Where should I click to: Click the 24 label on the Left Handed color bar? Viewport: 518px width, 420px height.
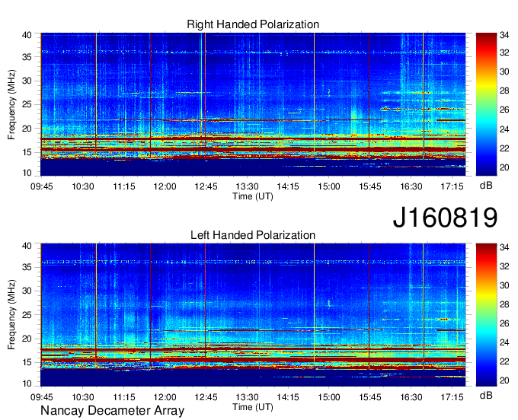coord(504,343)
